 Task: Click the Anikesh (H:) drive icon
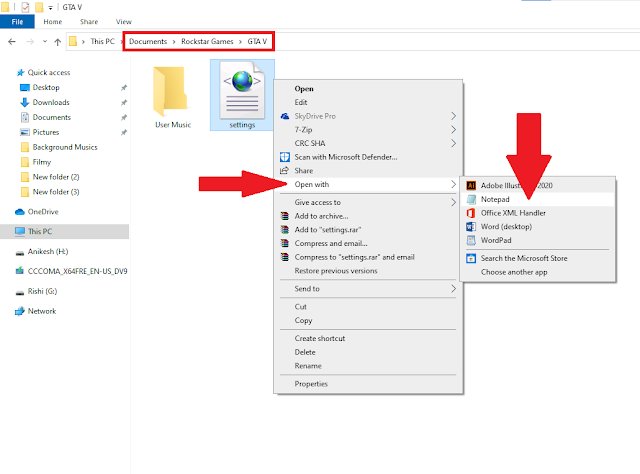coord(20,253)
